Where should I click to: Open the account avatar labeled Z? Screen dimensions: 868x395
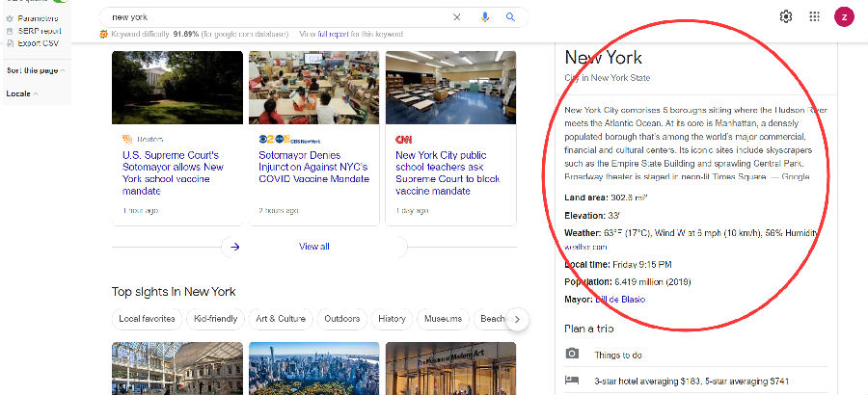844,16
